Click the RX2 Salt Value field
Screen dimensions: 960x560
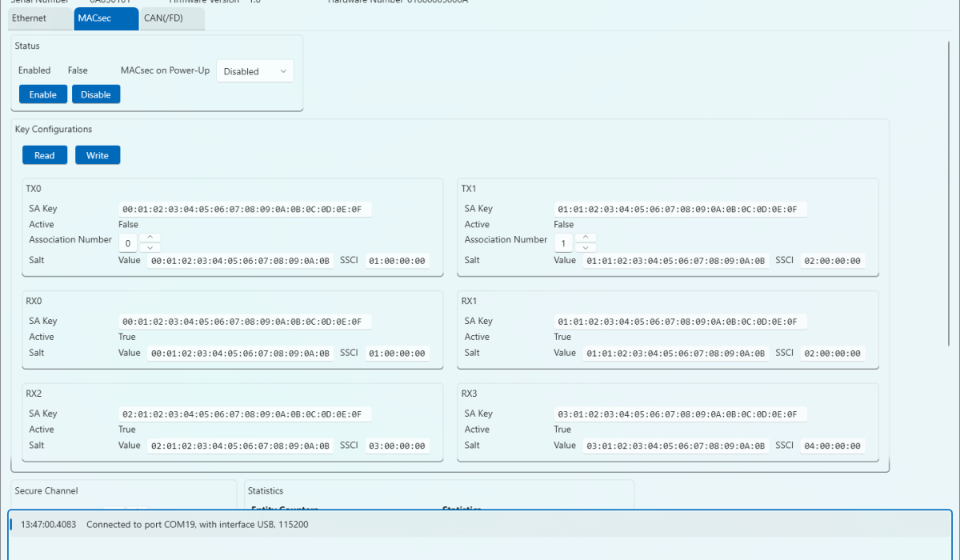point(240,446)
